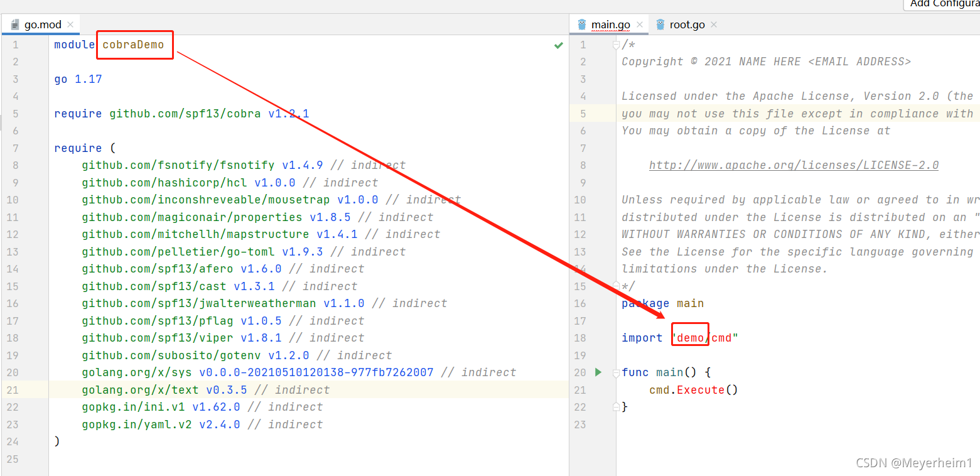The height and width of the screenshot is (476, 980).
Task: Click the green inspection checkmark in go.mod
Action: [x=558, y=45]
